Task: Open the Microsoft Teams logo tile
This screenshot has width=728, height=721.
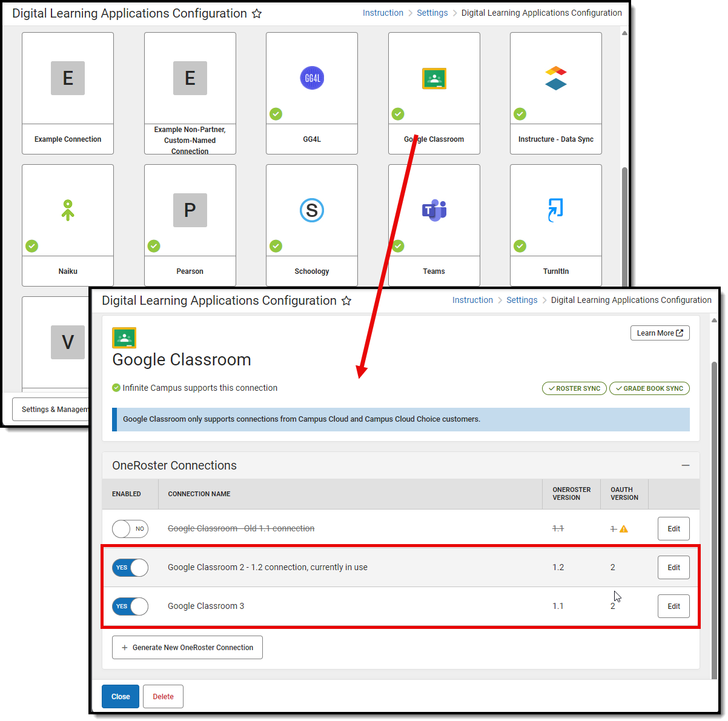Action: (x=434, y=210)
